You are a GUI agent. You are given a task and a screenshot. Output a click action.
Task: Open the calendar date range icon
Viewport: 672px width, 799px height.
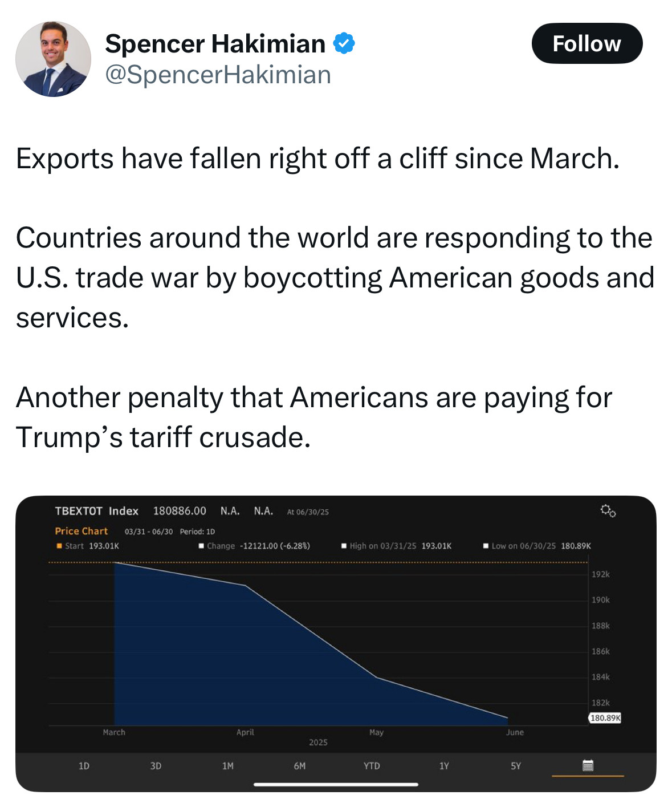coord(588,765)
